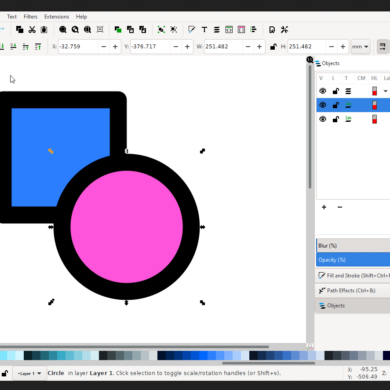390x390 pixels.
Task: Click the Paste clipboard icon
Action: 44,30
